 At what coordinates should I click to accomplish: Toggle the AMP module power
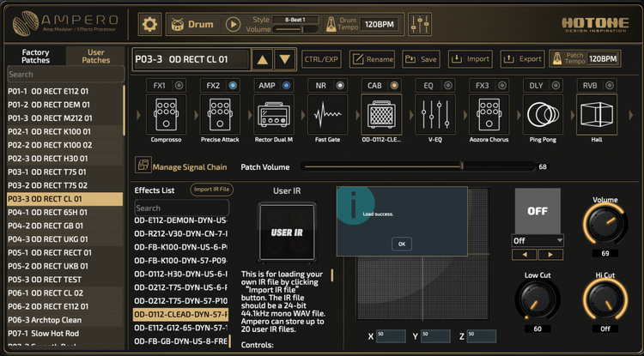pyautogui.click(x=286, y=85)
